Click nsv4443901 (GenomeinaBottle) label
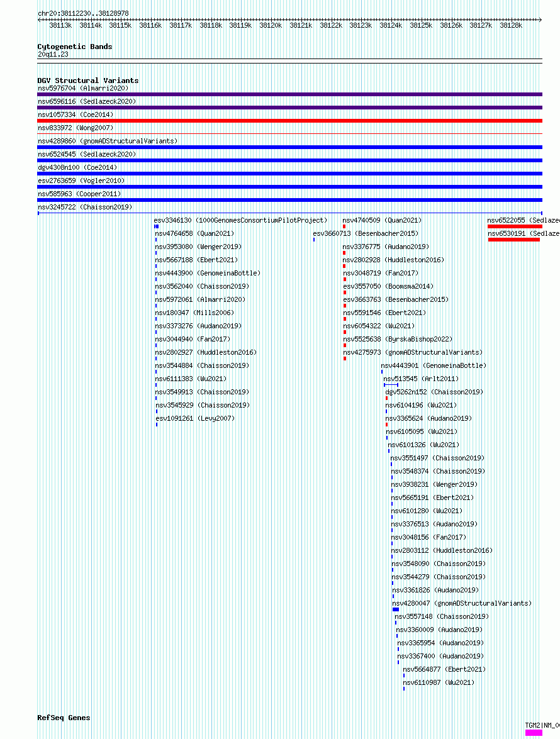The image size is (560, 739). (434, 365)
